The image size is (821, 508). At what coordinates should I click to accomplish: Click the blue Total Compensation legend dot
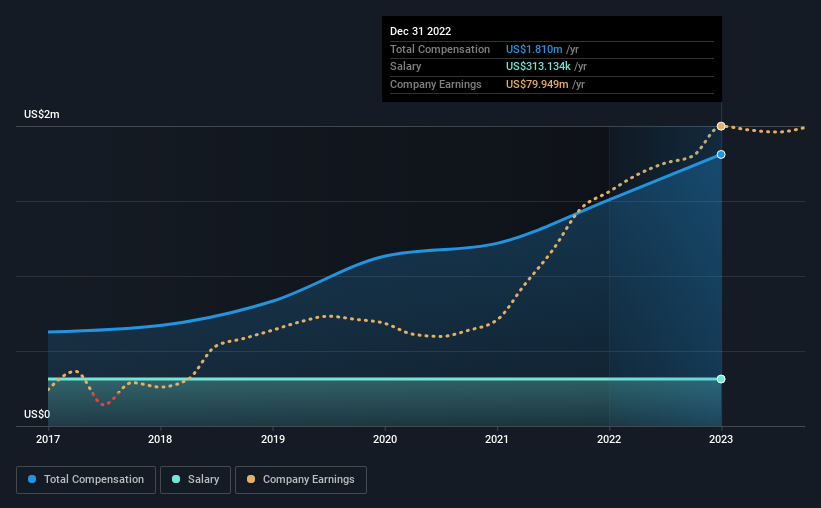click(32, 479)
